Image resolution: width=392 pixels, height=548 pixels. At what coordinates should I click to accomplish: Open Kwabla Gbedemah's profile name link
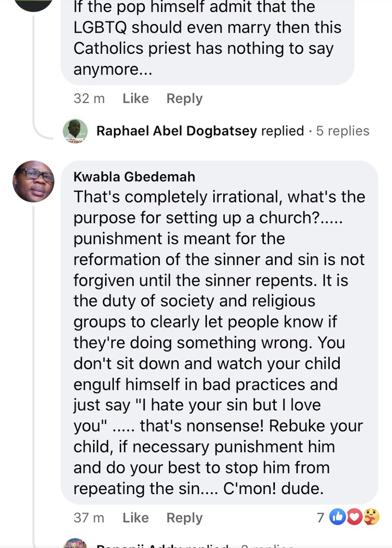(134, 177)
